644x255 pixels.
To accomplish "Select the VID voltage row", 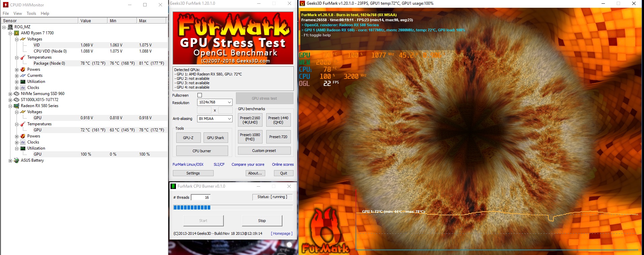I will tap(84, 45).
